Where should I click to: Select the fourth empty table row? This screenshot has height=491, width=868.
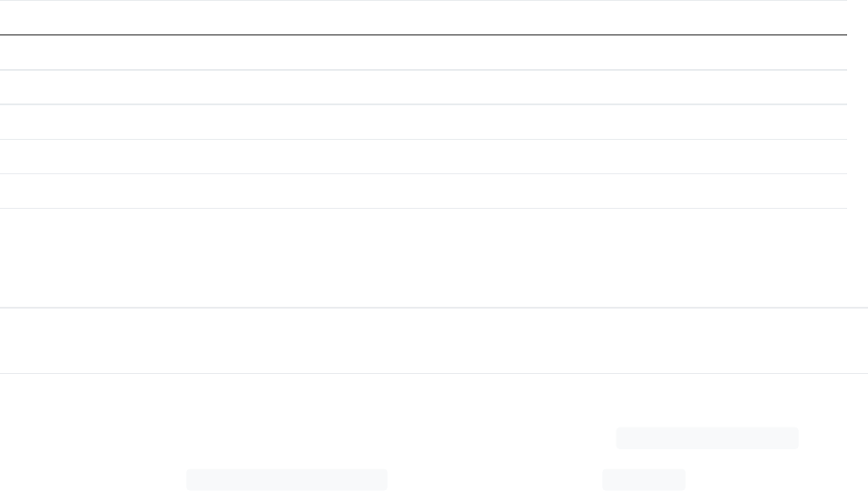[x=423, y=157]
